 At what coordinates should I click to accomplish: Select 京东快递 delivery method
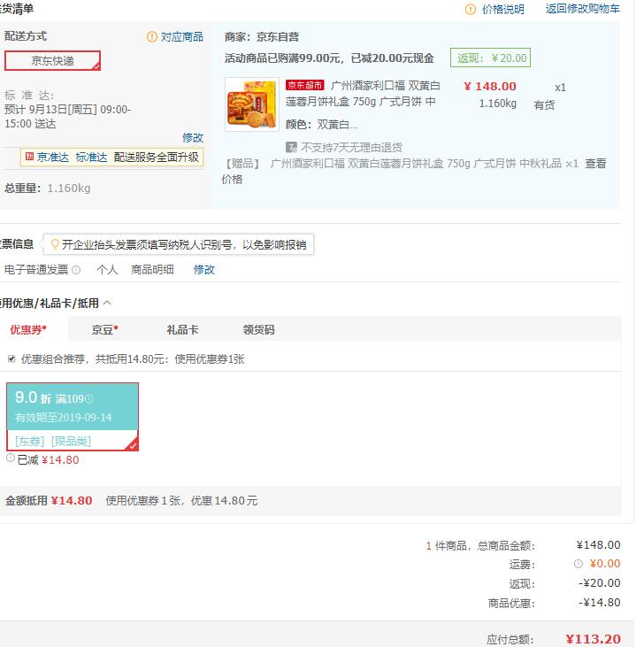pyautogui.click(x=52, y=61)
